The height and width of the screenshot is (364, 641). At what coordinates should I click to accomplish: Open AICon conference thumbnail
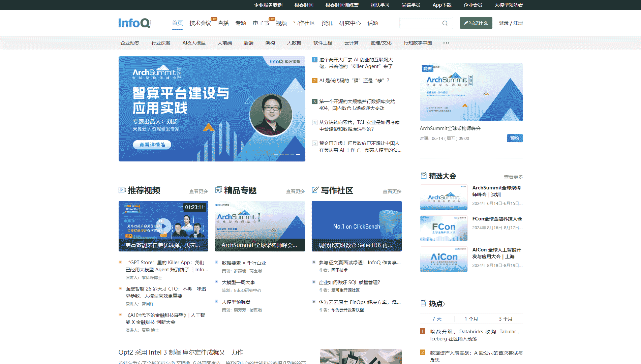[x=444, y=259]
